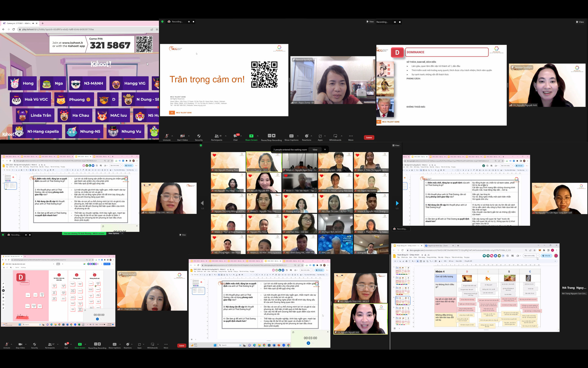Open Reactions in the lower Zoom toolbar
The width and height of the screenshot is (588, 368).
(128, 345)
